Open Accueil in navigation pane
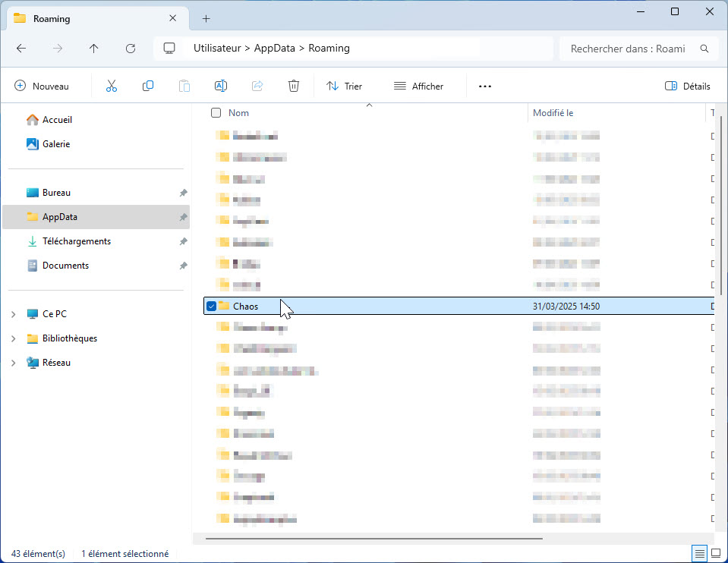 (57, 120)
